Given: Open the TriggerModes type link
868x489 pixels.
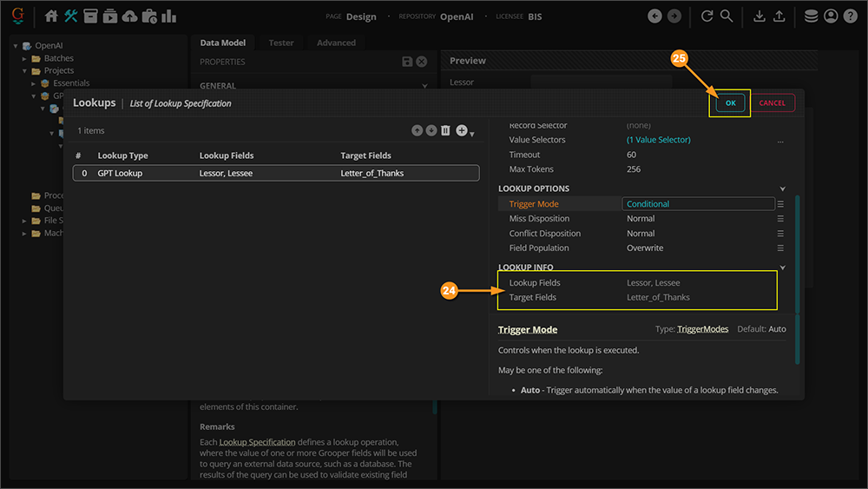Looking at the screenshot, I should [704, 330].
